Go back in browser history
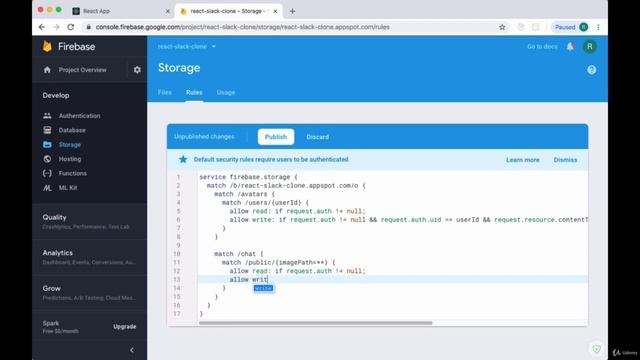 [42, 27]
